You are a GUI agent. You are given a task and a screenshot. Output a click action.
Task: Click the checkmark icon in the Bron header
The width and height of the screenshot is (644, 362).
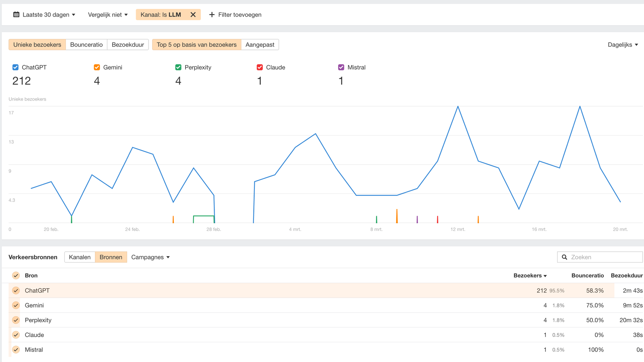point(16,276)
